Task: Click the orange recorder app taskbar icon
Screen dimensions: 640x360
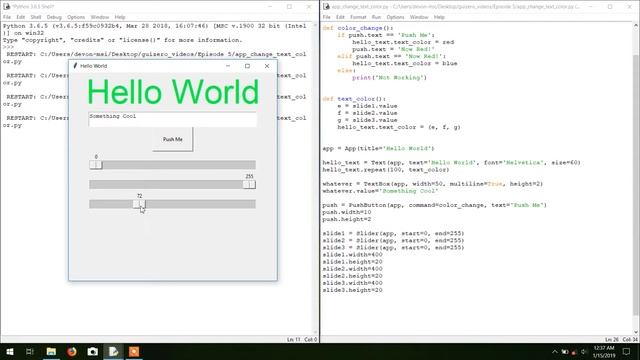Action: 134,351
